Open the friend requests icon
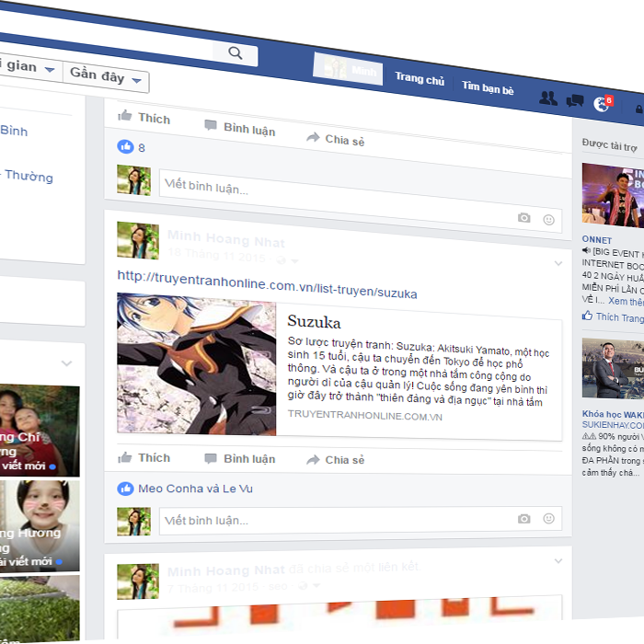This screenshot has width=644, height=644. click(x=547, y=98)
